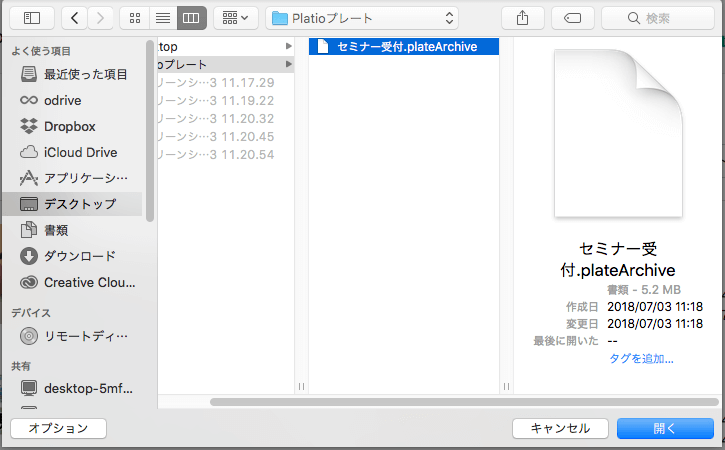This screenshot has width=725, height=450.
Task: Switch to icon view mode
Action: tap(135, 18)
